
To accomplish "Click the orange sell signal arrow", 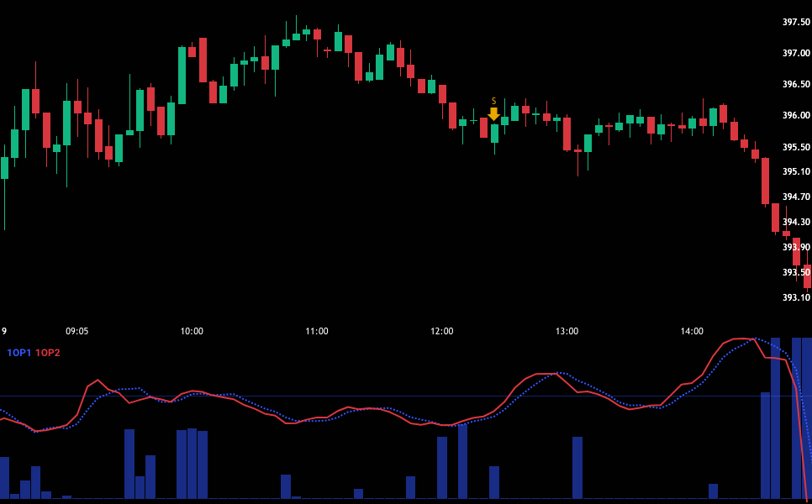I will [x=493, y=114].
